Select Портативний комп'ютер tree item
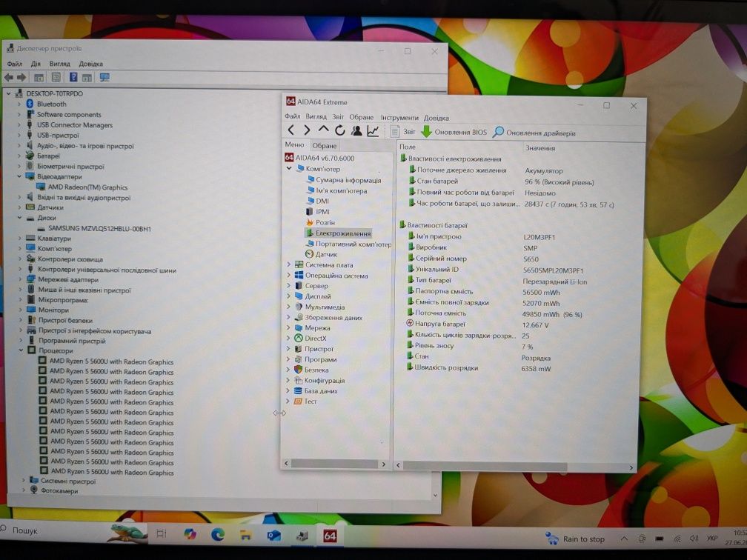747x560 pixels. [348, 244]
